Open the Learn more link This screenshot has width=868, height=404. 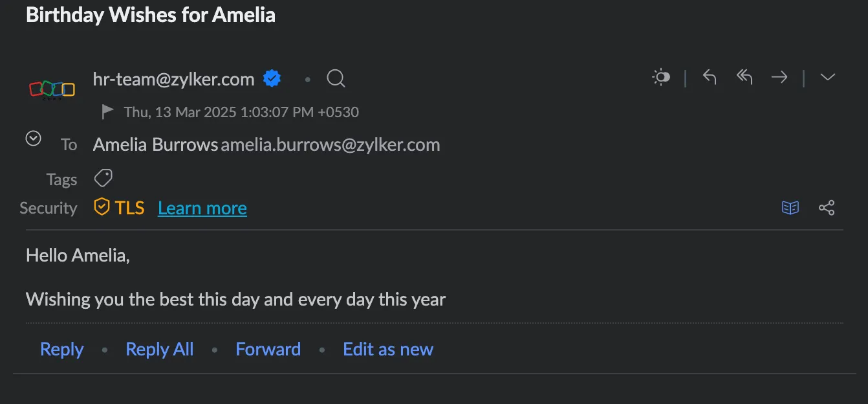[x=202, y=208]
